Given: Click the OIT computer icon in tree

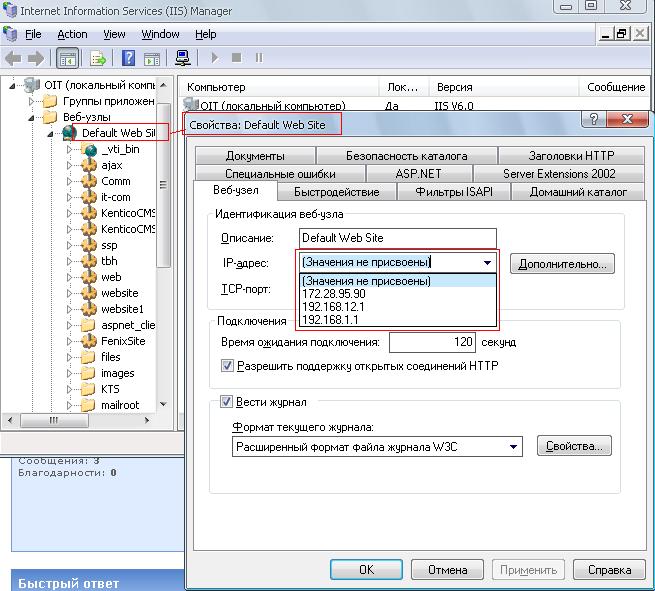Looking at the screenshot, I should point(32,85).
